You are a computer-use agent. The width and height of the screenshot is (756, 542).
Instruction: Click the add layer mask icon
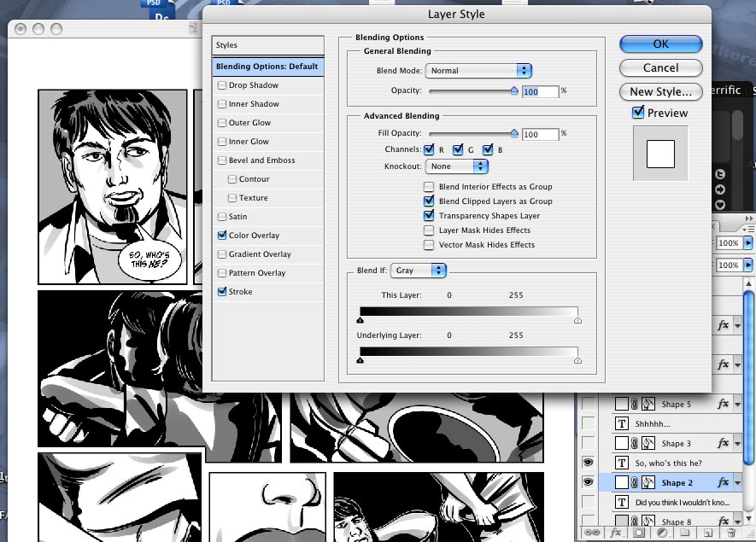coord(637,533)
